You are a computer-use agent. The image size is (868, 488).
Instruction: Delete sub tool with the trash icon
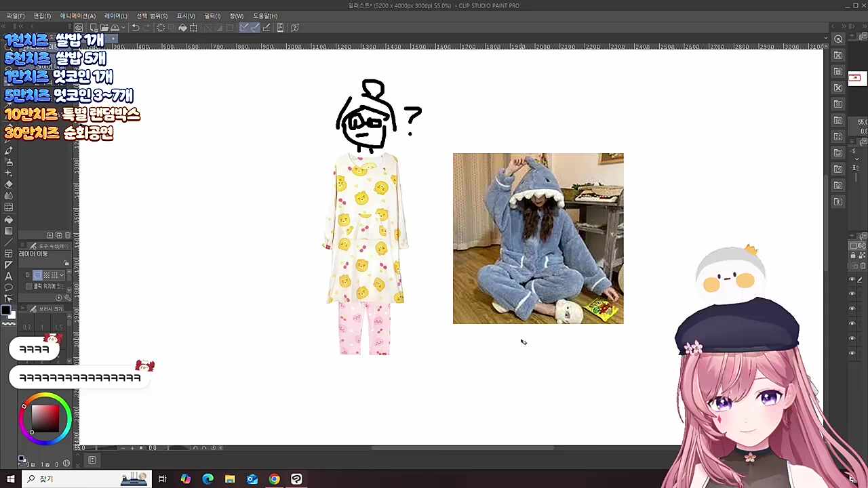point(67,235)
